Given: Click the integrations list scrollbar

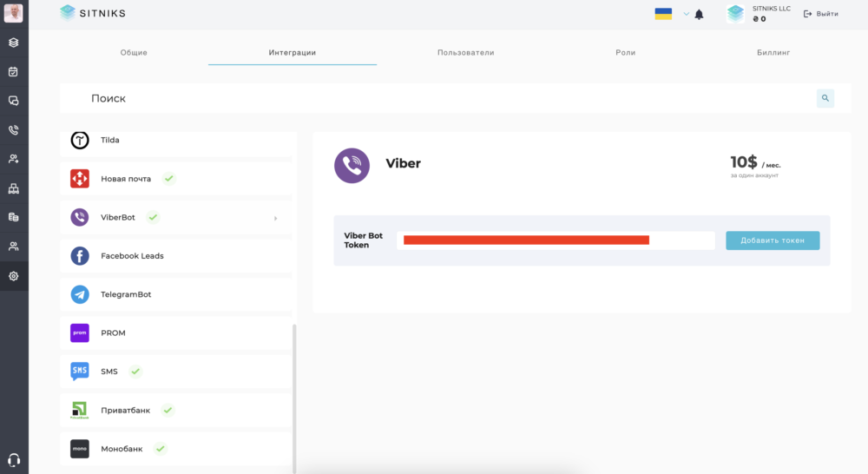Looking at the screenshot, I should tap(294, 398).
